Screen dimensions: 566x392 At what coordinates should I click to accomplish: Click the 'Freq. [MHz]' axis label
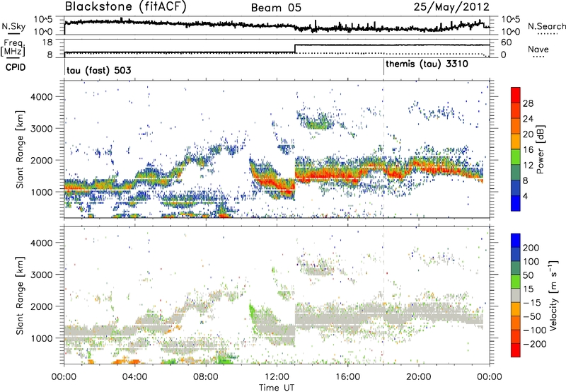click(x=13, y=48)
